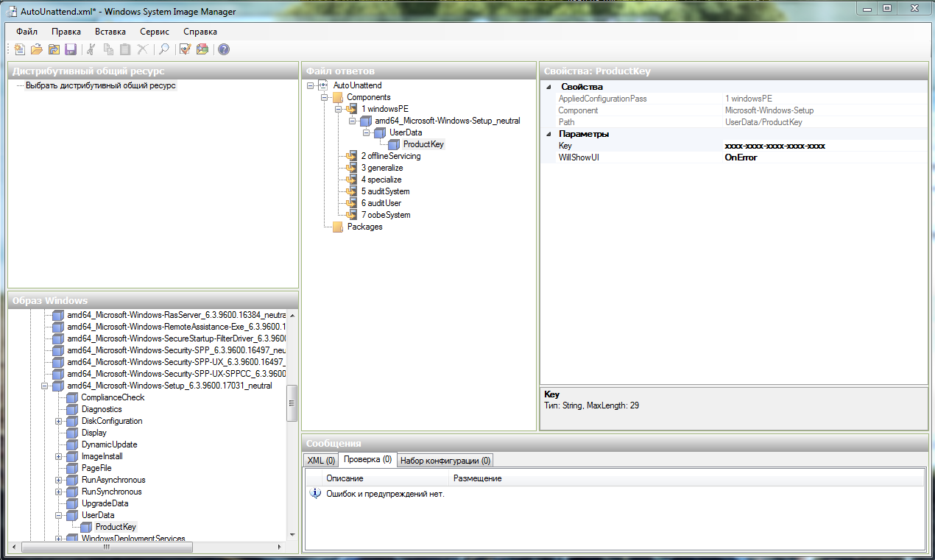Open the Файл menu

[27, 32]
